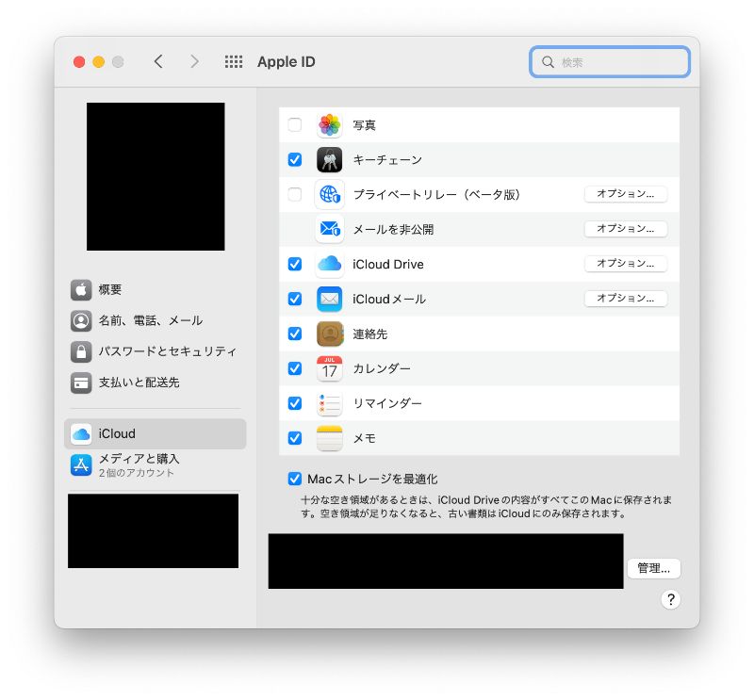Image resolution: width=754 pixels, height=700 pixels.
Task: Go back with the left chevron
Action: [158, 61]
